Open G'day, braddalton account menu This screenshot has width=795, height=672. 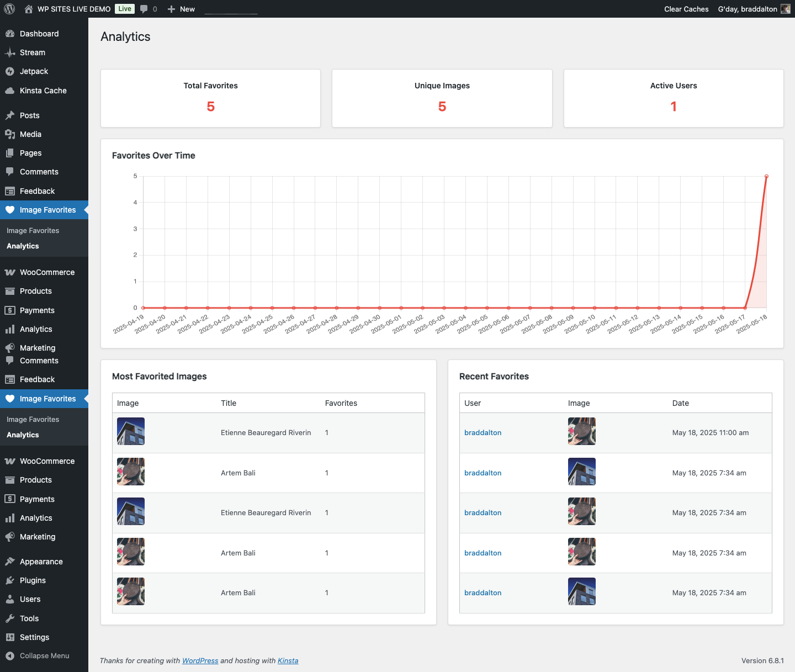tap(747, 9)
